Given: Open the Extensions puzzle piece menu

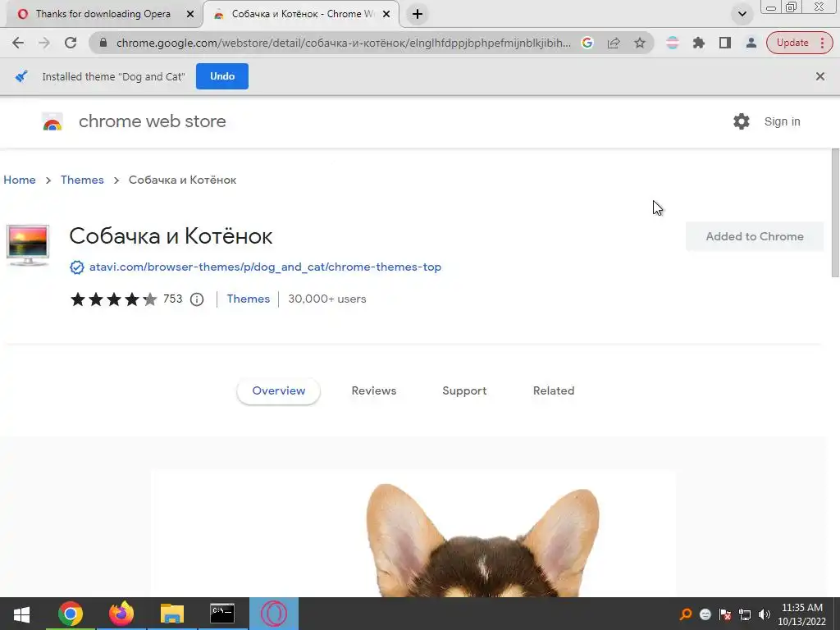Looking at the screenshot, I should point(699,43).
